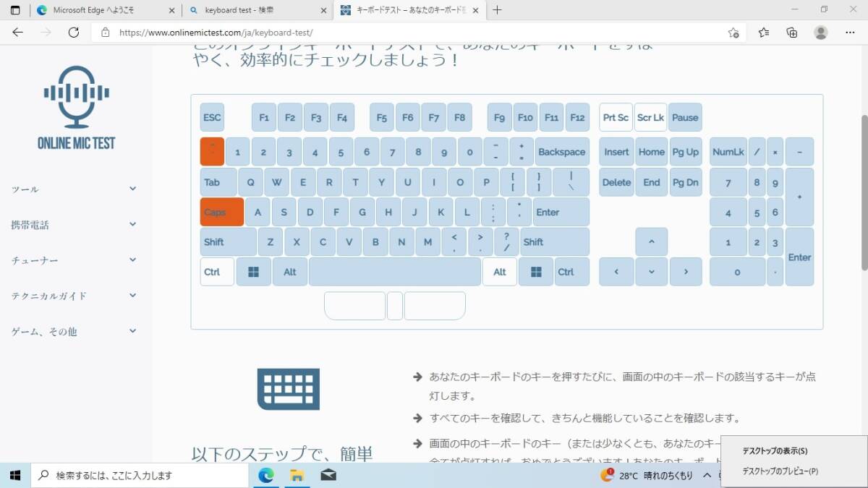Open Windows Start menu
Viewport: 868px width, 488px height.
(15, 475)
